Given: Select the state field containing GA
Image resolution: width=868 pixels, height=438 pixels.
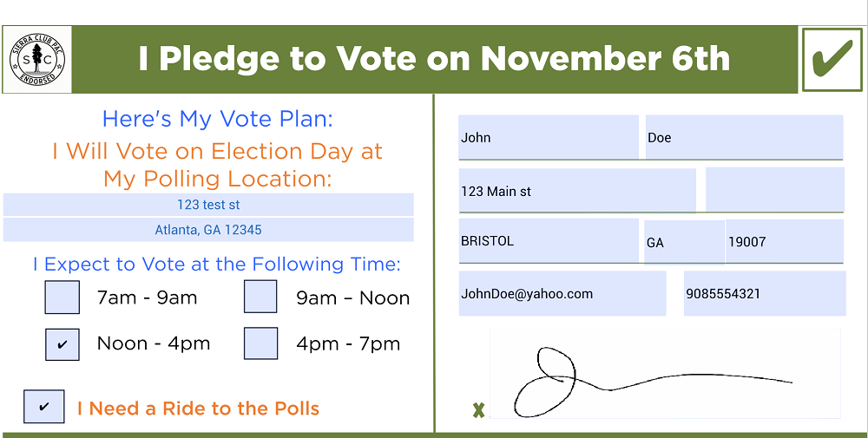Looking at the screenshot, I should pos(684,242).
